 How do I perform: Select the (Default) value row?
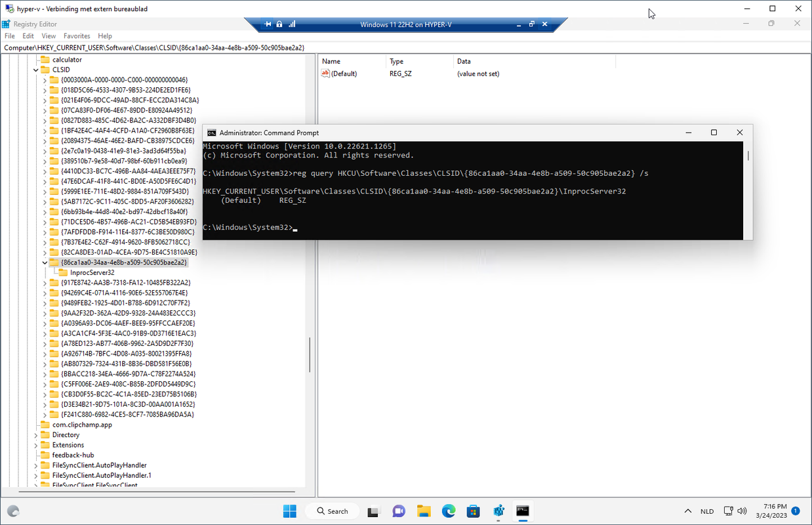(410, 73)
